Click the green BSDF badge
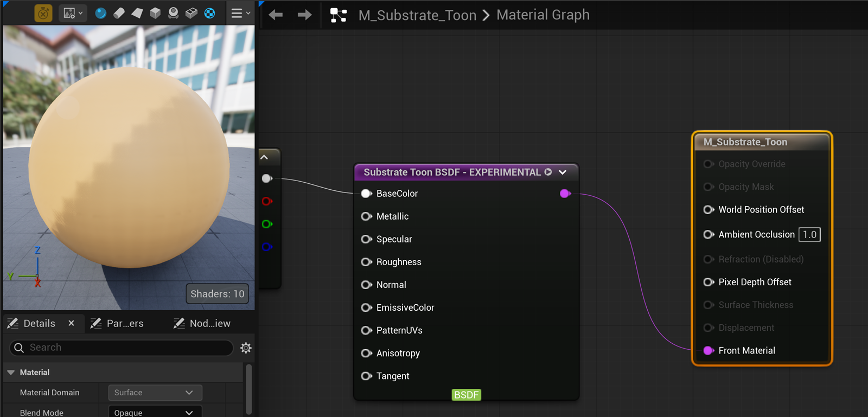The image size is (868, 417). point(467,395)
